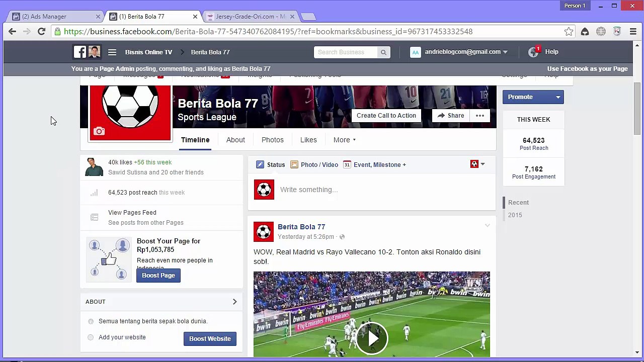Play the Real Madrid video
The image size is (644, 362).
pos(372,338)
